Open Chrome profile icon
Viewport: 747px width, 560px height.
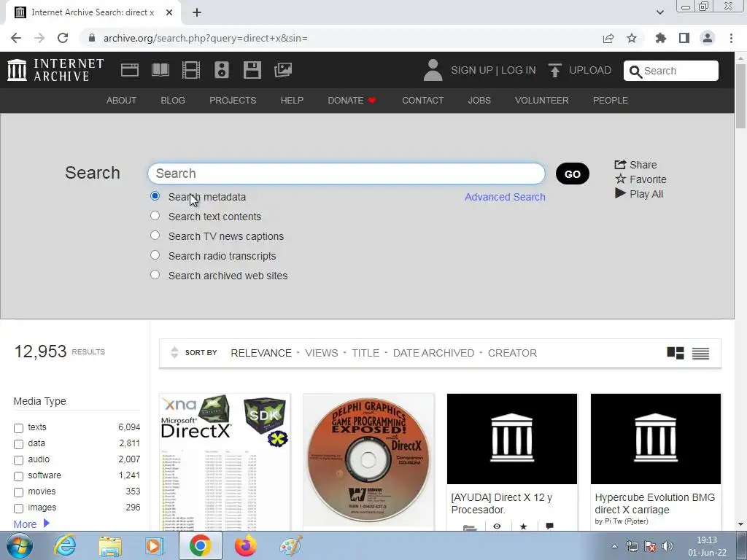[708, 38]
